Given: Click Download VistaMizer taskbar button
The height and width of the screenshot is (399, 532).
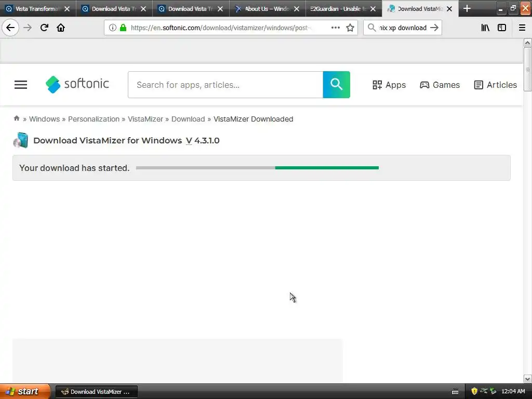Looking at the screenshot, I should pos(96,392).
